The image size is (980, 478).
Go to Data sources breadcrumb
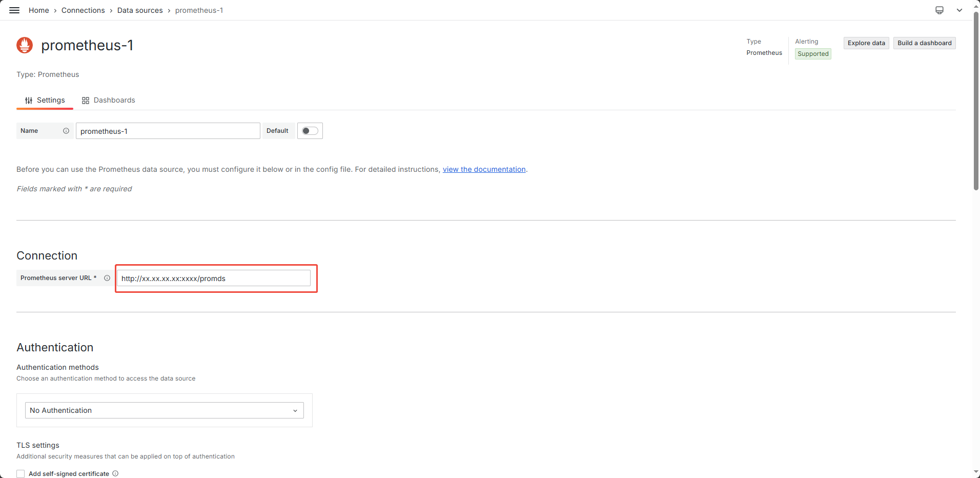tap(140, 10)
